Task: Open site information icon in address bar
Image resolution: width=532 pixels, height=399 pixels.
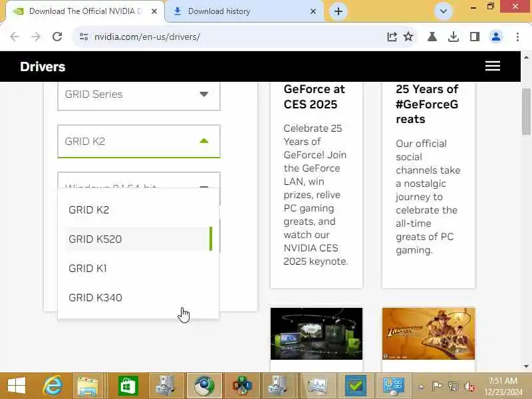Action: (x=84, y=37)
